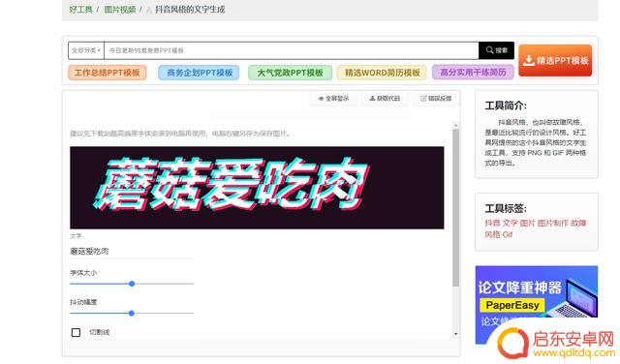Open the 抖音 tool tag link

[492, 224]
